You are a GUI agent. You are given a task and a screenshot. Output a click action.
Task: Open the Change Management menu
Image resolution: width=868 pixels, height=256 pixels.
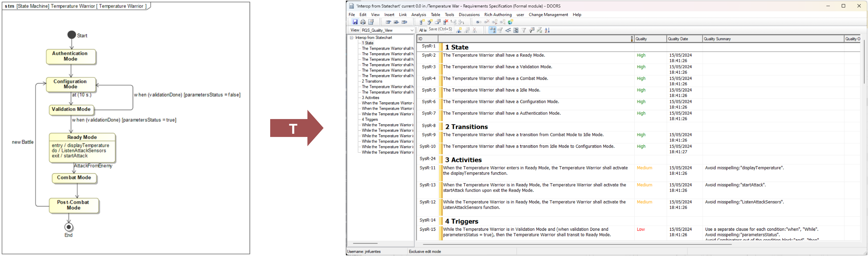click(548, 15)
